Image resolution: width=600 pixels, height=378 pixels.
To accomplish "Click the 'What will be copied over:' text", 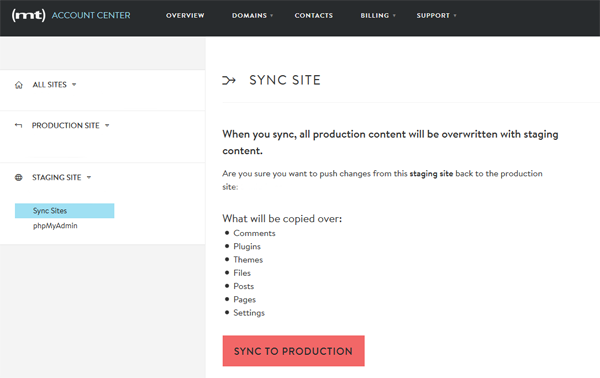I will tap(282, 219).
